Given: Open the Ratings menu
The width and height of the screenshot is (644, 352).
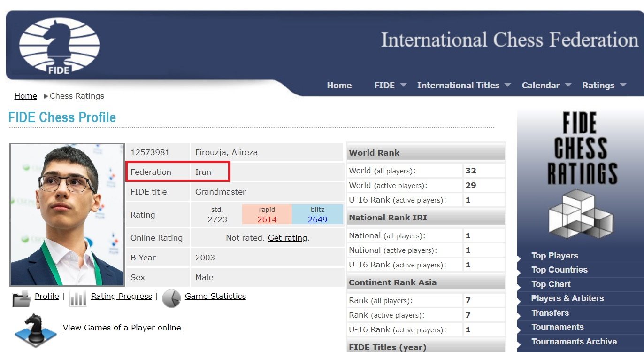Looking at the screenshot, I should click(x=598, y=85).
